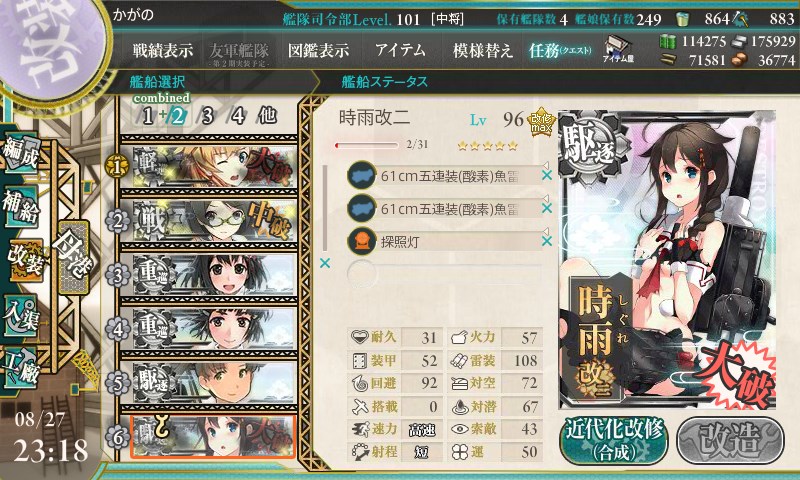The height and width of the screenshot is (480, 800).
Task: Open the 入渠 docking repair side icon
Action: pyautogui.click(x=21, y=316)
